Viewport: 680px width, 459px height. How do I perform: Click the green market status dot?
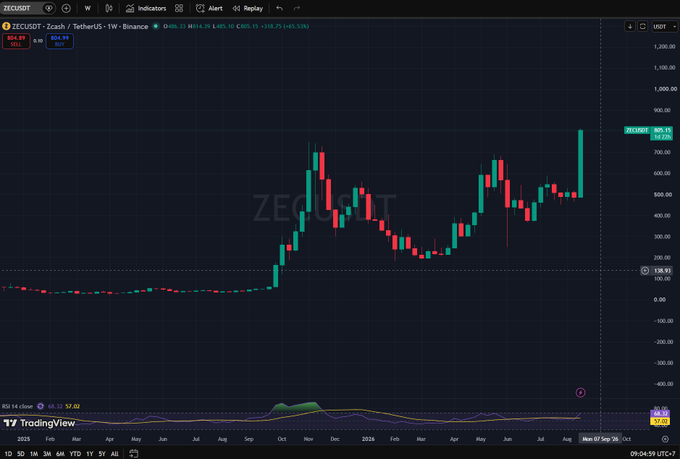pos(156,26)
